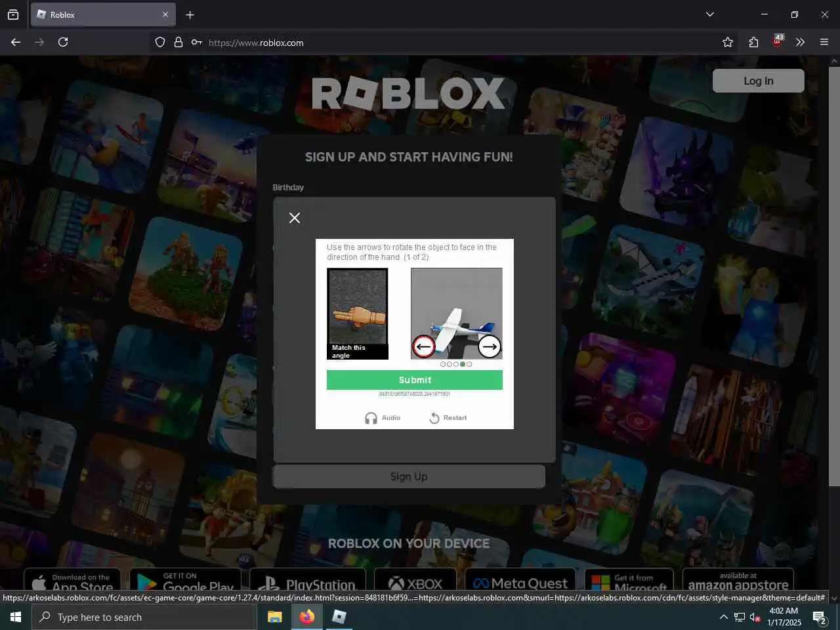Show hidden system tray icons
This screenshot has width=840, height=630.
pyautogui.click(x=723, y=617)
